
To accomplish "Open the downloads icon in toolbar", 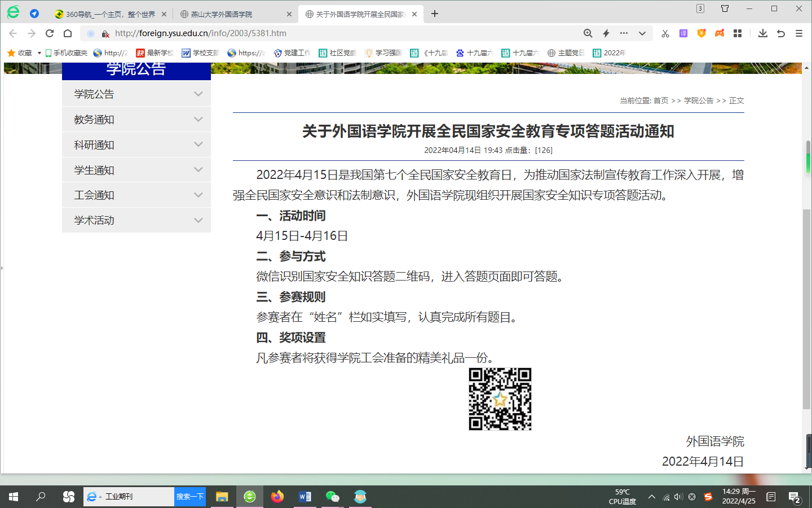I will click(x=763, y=33).
